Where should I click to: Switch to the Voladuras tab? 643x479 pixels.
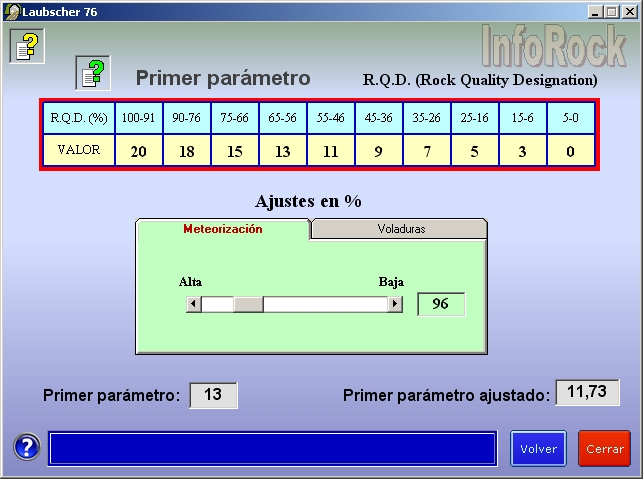[400, 229]
